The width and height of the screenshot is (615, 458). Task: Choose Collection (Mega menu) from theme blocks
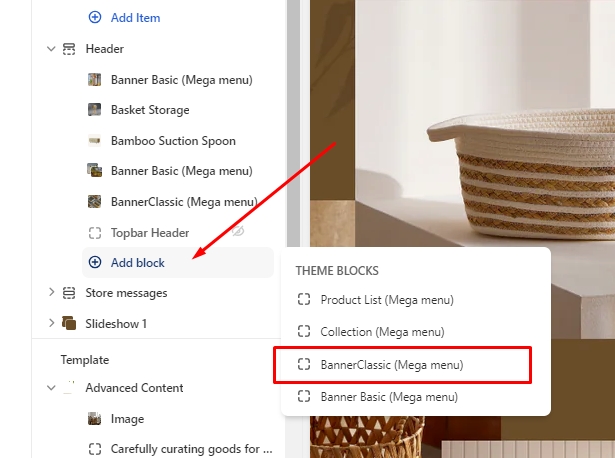click(x=382, y=331)
